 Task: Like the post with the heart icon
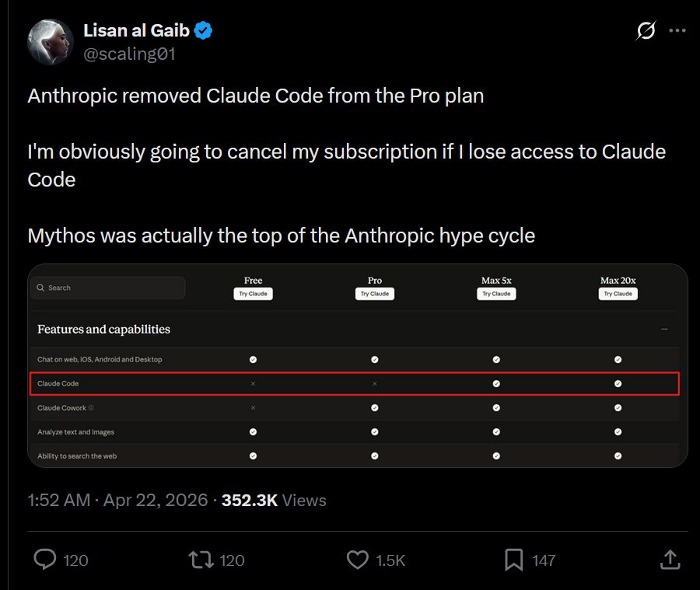(358, 560)
